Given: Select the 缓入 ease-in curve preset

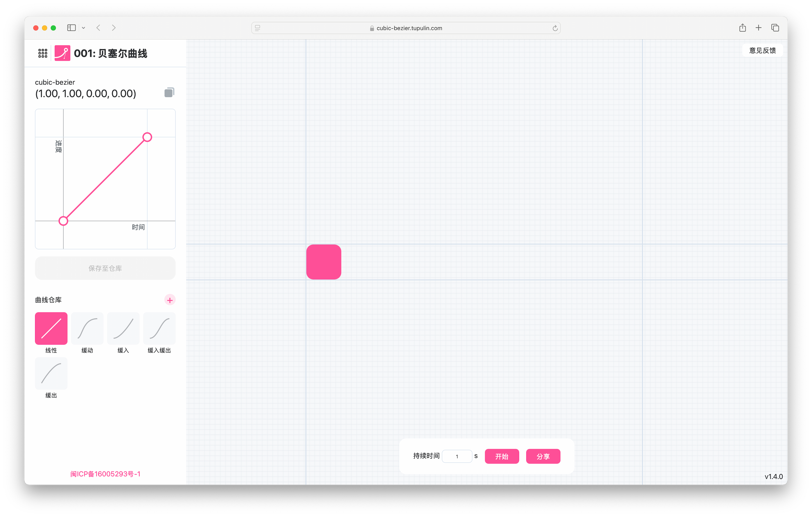Looking at the screenshot, I should [123, 329].
